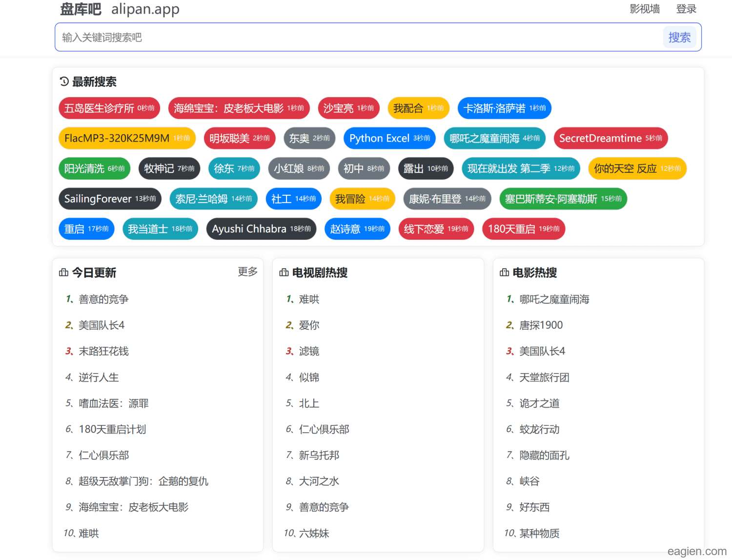This screenshot has height=560, width=732.
Task: Open 唐探1900 in 电影热搜 list
Action: tap(541, 325)
